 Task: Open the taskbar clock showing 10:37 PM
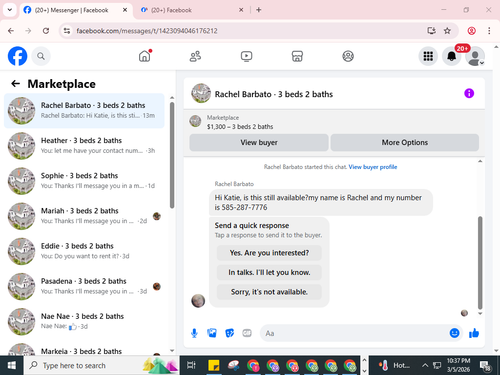pyautogui.click(x=459, y=365)
